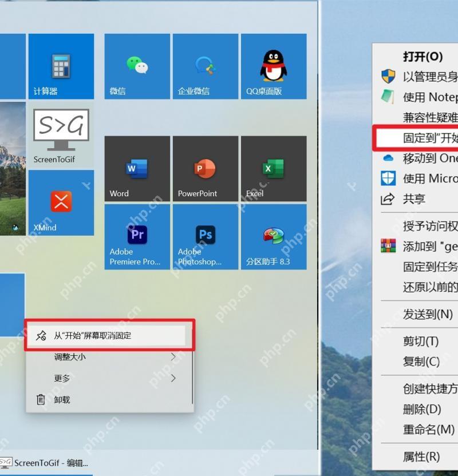The height and width of the screenshot is (476, 458).
Task: Choose 删除(D) in the context menu
Action: pyautogui.click(x=416, y=409)
